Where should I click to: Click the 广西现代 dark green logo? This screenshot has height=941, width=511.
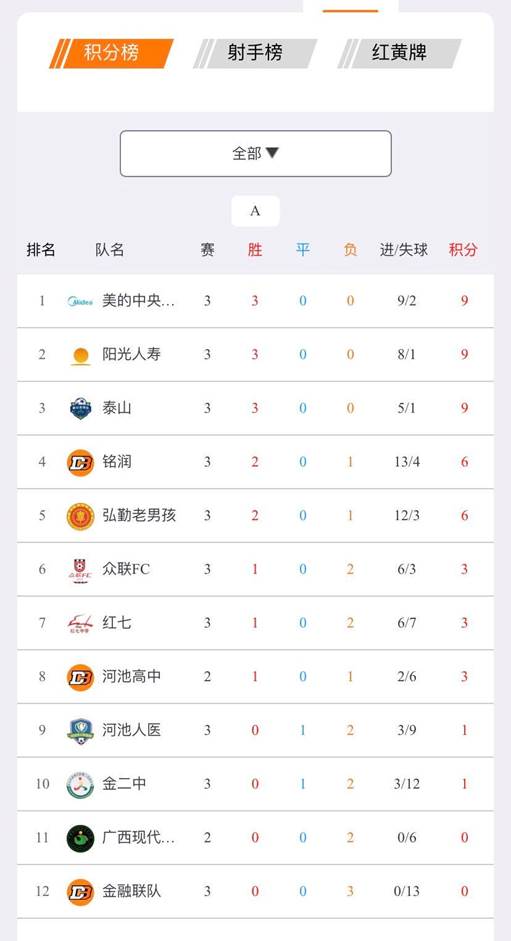click(x=80, y=838)
